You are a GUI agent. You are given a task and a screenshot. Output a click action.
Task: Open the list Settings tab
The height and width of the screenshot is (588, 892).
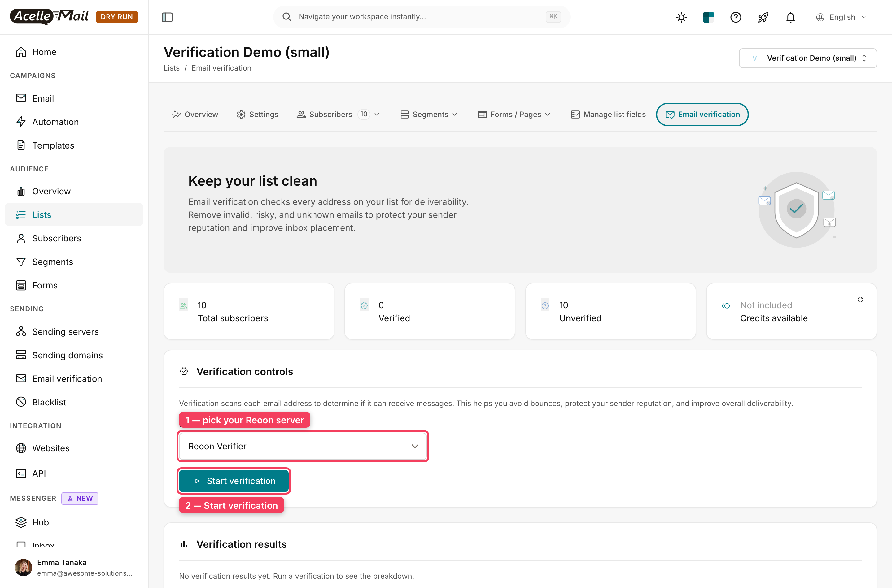(257, 115)
